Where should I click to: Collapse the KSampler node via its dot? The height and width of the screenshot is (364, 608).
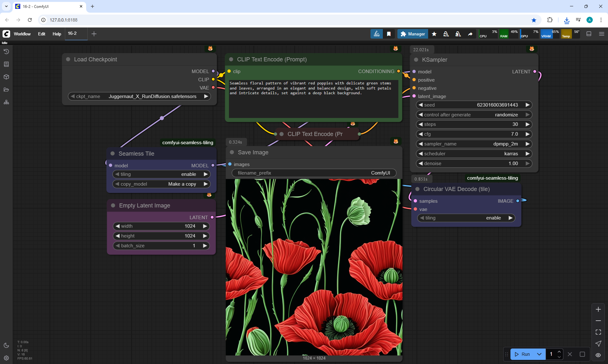(x=416, y=60)
